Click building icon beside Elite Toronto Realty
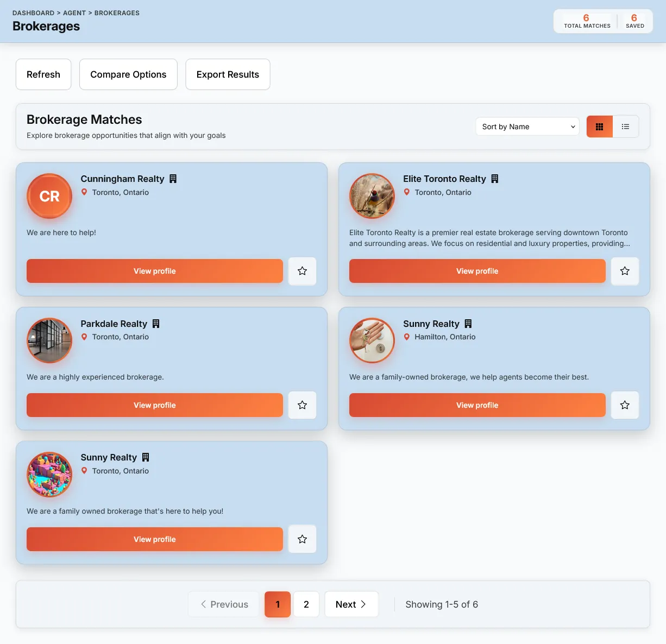The width and height of the screenshot is (666, 644). pyautogui.click(x=495, y=179)
